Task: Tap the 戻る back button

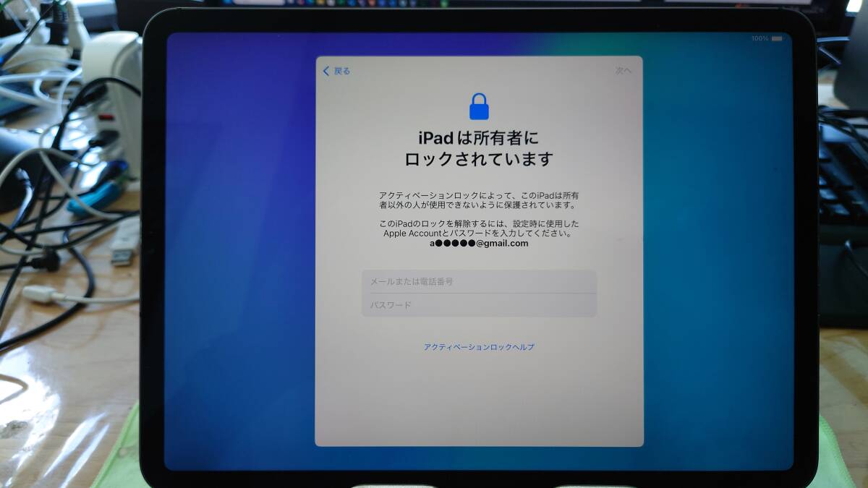Action: (x=336, y=71)
